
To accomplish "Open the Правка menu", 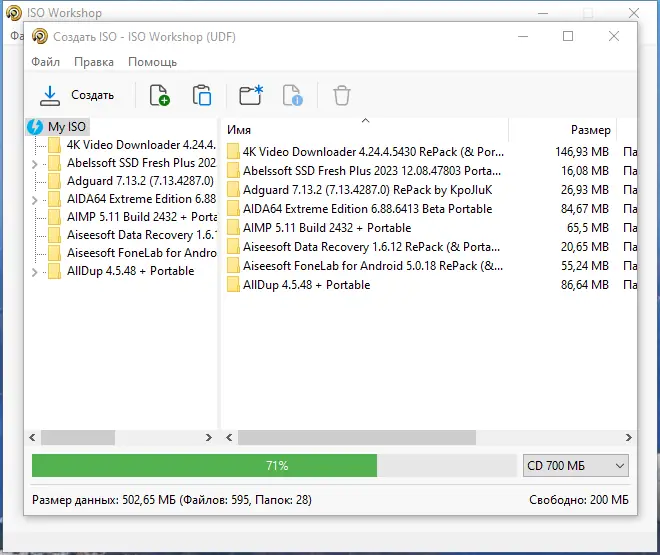I will click(94, 62).
